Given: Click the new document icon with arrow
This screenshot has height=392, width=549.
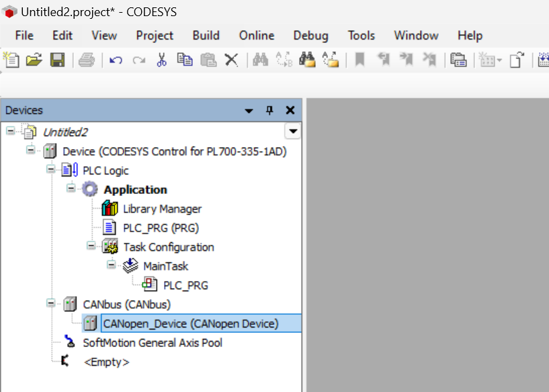Looking at the screenshot, I should click(517, 60).
